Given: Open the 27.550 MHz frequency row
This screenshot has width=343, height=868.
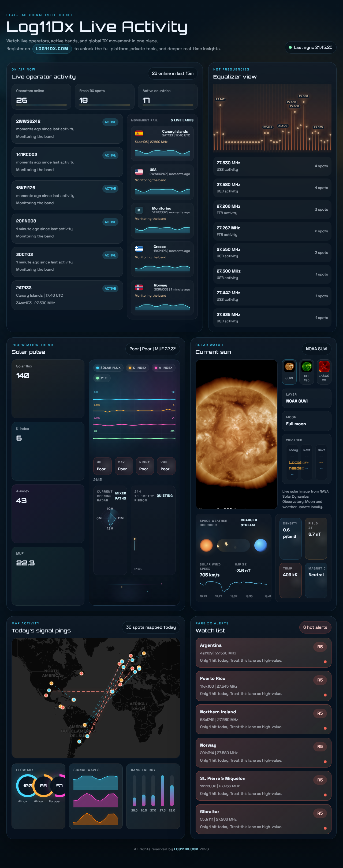Looking at the screenshot, I should (x=272, y=253).
